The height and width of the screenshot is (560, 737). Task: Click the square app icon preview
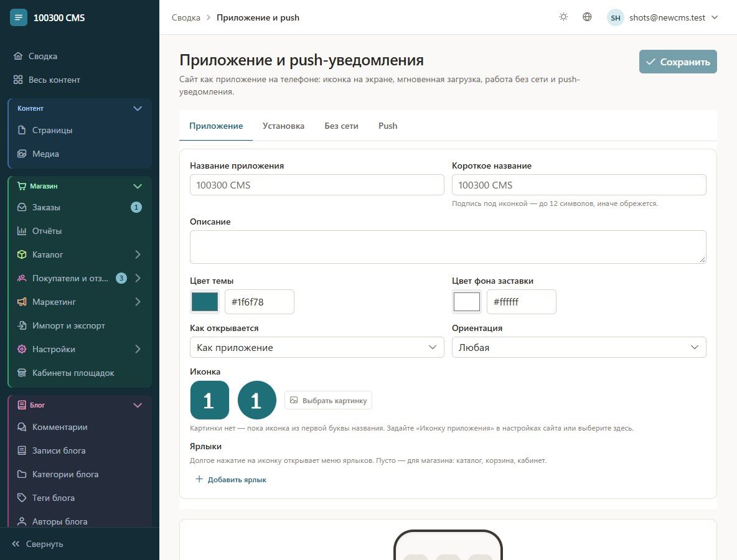coord(210,400)
